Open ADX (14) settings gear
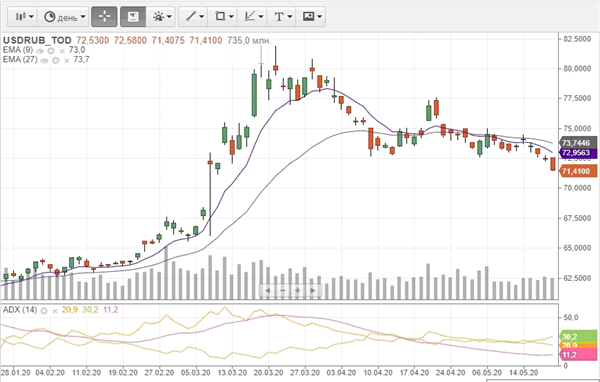Screen dimensions: 600x382 (x=44, y=310)
